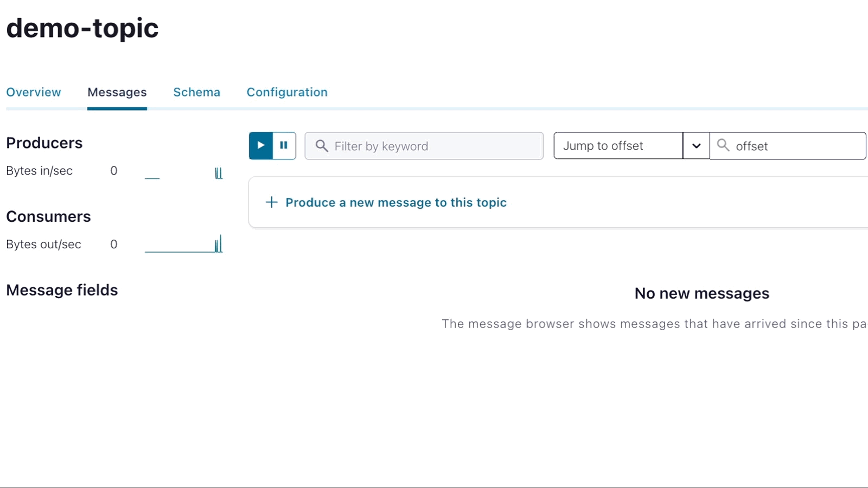Image resolution: width=868 pixels, height=488 pixels.
Task: Open the Schema tab
Action: click(x=196, y=92)
